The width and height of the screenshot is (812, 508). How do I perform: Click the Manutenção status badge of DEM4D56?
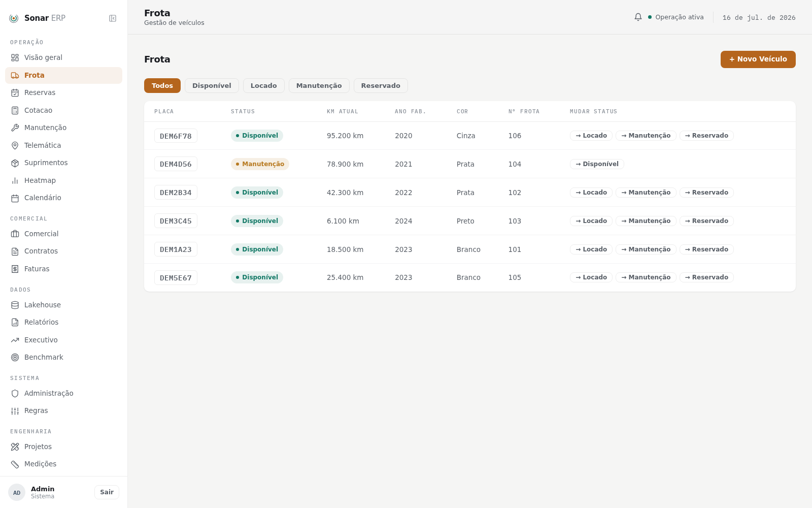260,164
